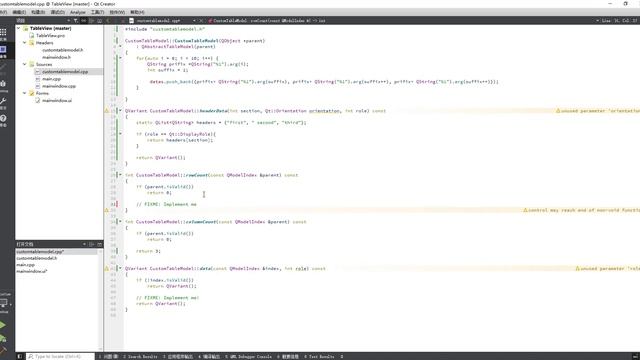The width and height of the screenshot is (640, 360).
Task: Click the Sources folder icon
Action: [x=31, y=64]
